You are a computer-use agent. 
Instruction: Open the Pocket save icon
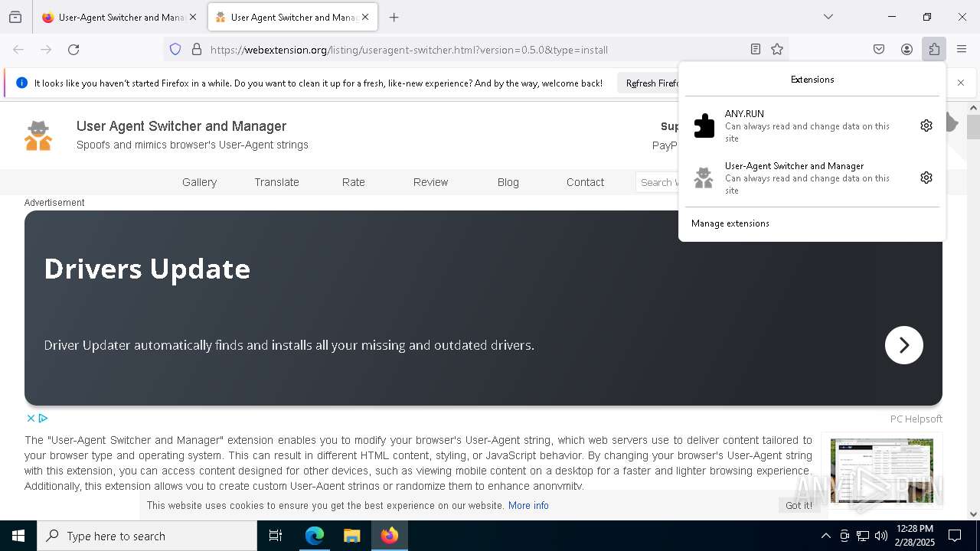tap(879, 50)
